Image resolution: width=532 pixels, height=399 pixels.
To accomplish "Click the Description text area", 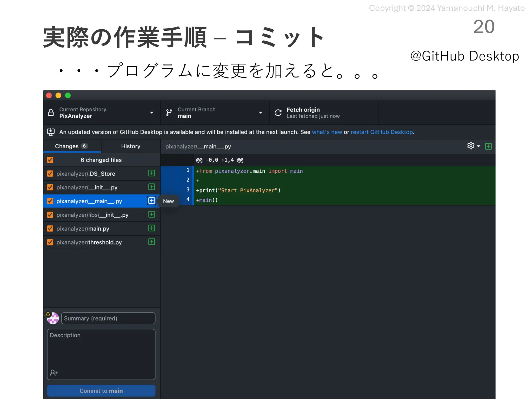I will pos(101,354).
